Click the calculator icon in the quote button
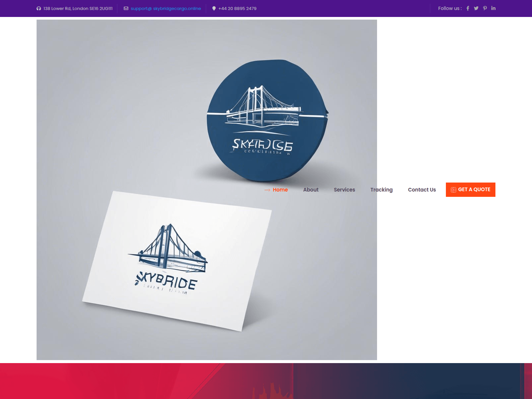Image resolution: width=532 pixels, height=399 pixels. click(453, 190)
